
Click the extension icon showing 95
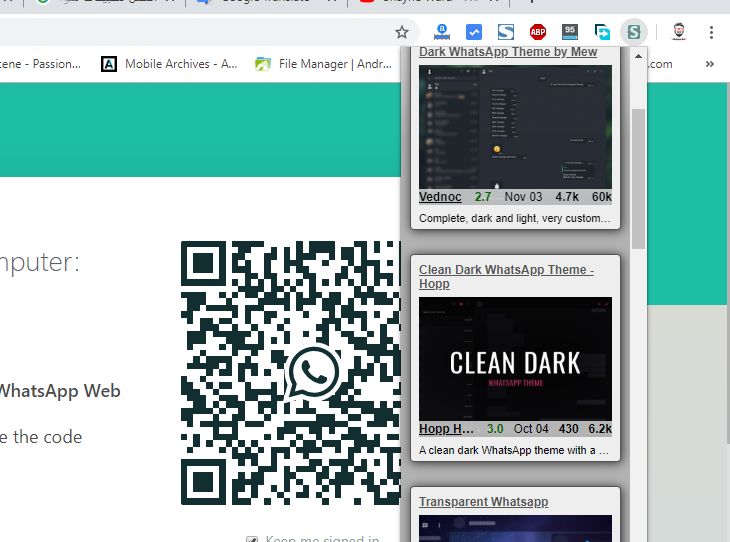point(570,32)
